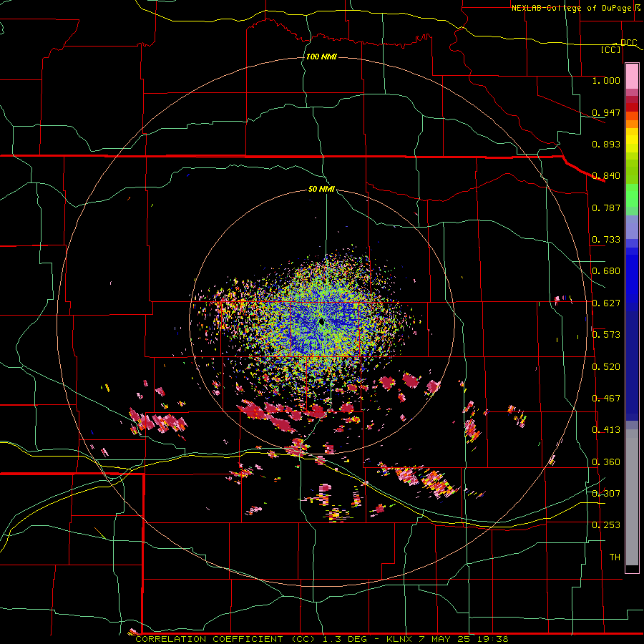The height and width of the screenshot is (644, 644).
Task: Click the 50 NMI range ring label
Action: coord(321,189)
